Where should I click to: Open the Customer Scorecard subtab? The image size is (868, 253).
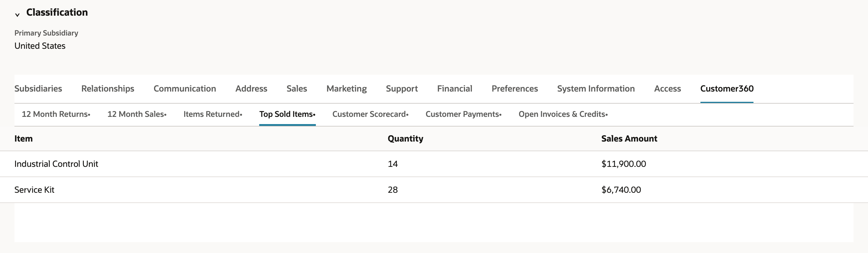click(371, 114)
